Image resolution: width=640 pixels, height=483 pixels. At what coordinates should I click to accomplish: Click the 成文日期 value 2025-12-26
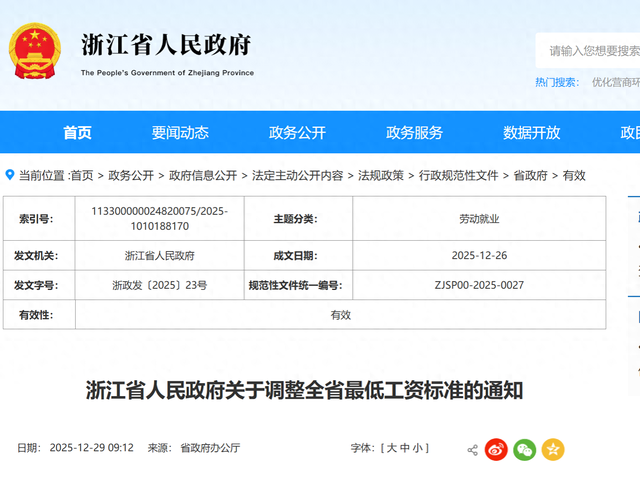pos(479,255)
